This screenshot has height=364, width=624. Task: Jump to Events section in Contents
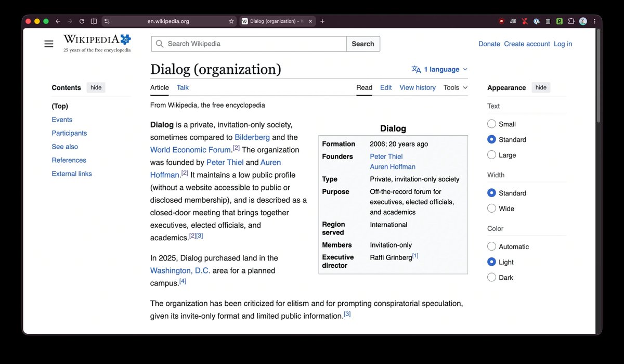click(x=62, y=120)
